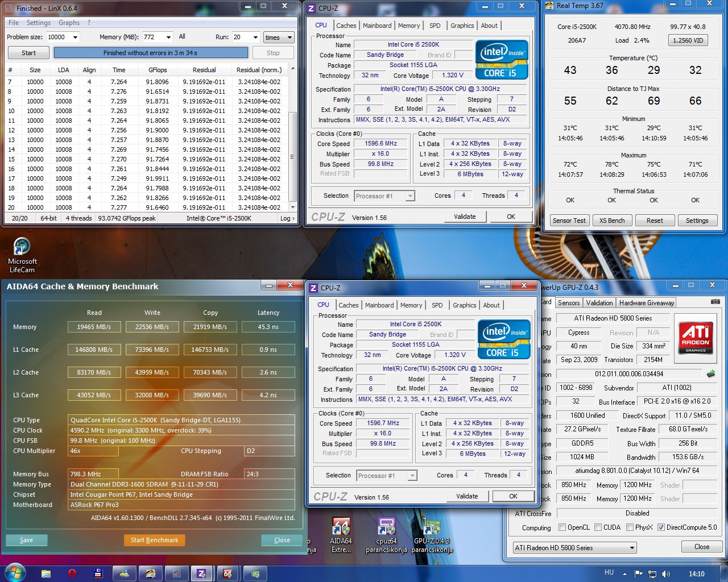Click the LinX results vertical scrollbar
The height and width of the screenshot is (582, 728).
(293, 138)
